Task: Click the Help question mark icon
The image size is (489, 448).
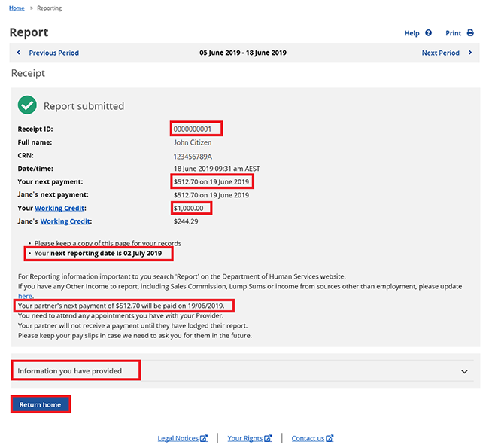Action: tap(429, 33)
